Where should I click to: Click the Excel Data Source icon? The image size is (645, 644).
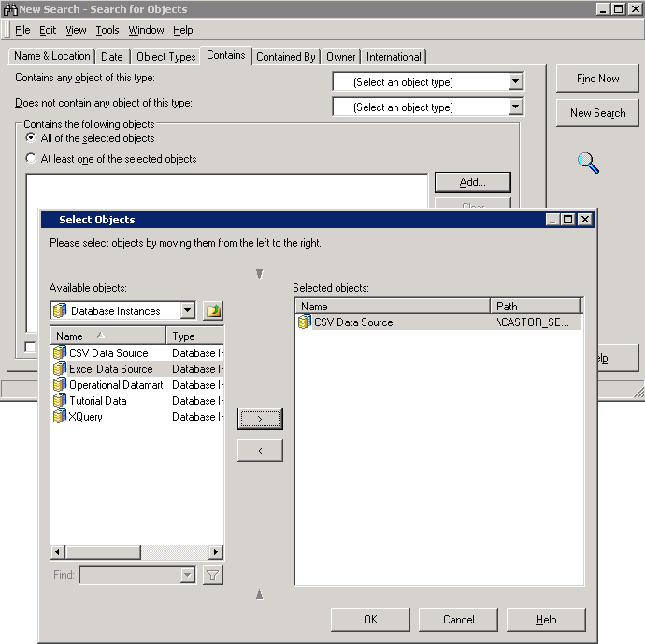(x=60, y=369)
